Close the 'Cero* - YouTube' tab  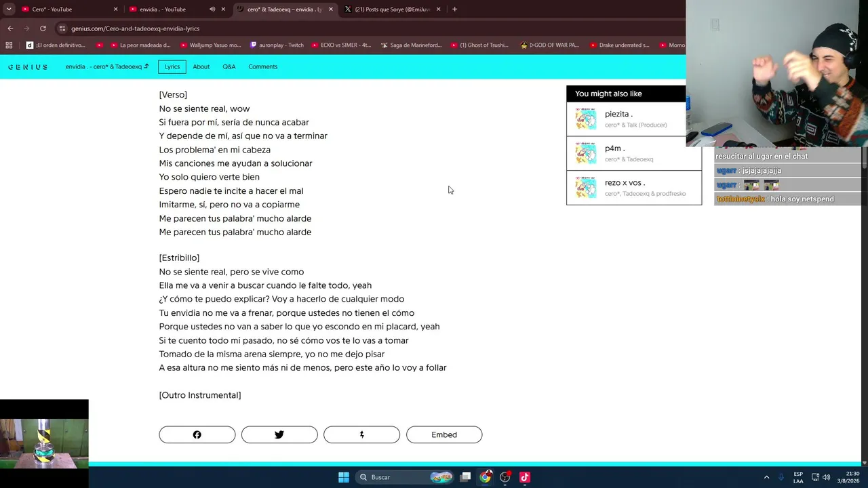click(115, 9)
